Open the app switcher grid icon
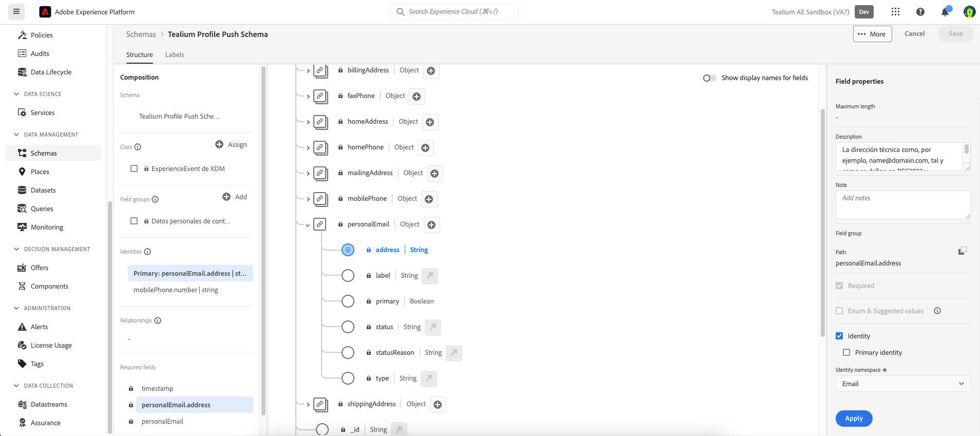 [895, 12]
